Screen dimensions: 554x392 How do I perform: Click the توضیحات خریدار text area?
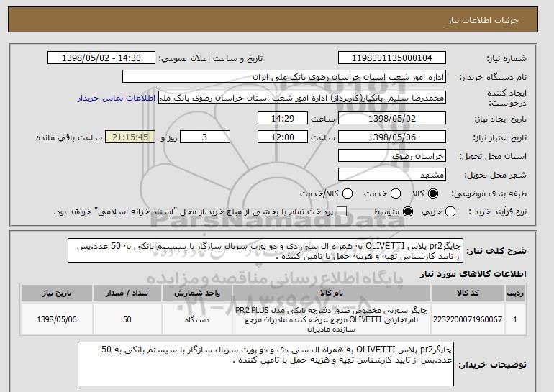click(265, 364)
